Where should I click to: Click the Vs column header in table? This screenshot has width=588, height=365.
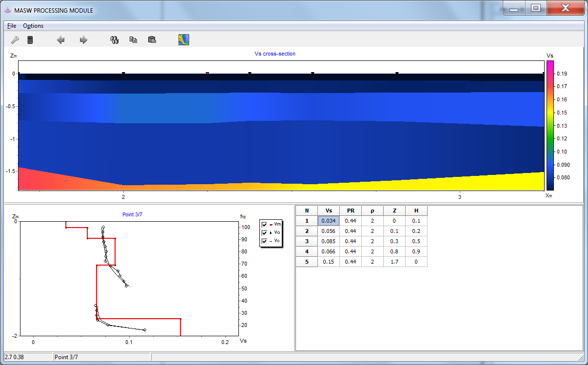point(329,211)
